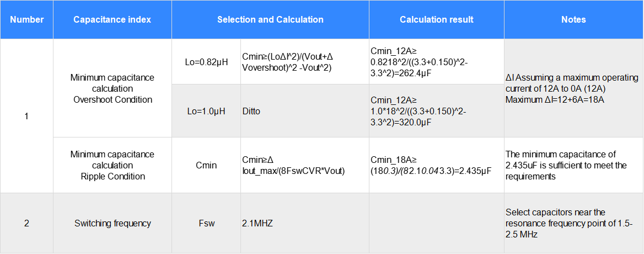This screenshot has height=254, width=644.
Task: Click the overshoot Cmin formula cell
Action: pyautogui.click(x=304, y=62)
